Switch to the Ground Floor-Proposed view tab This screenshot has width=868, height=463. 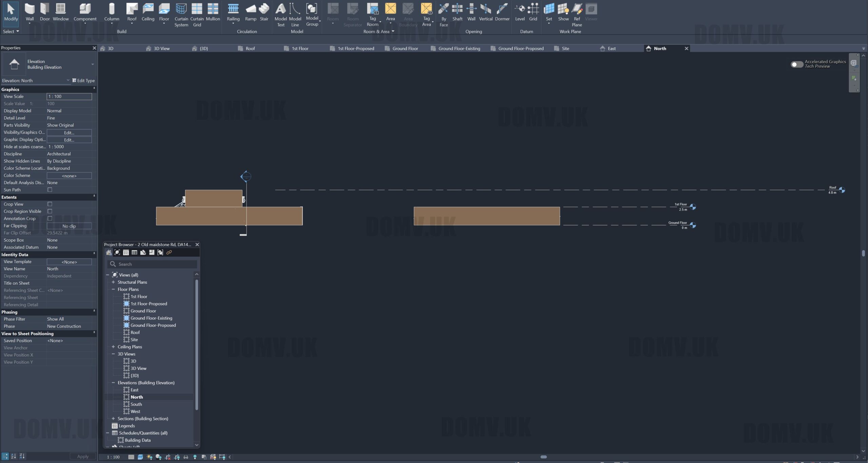(x=520, y=48)
